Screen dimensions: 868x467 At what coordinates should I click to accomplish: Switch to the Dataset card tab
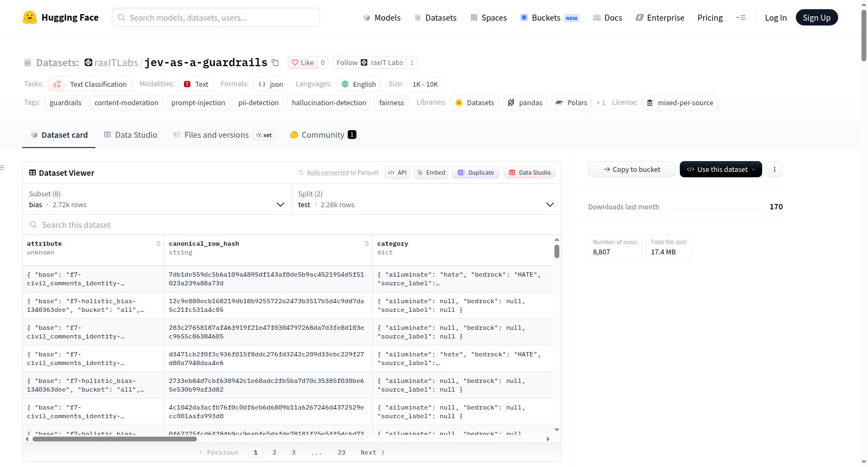pos(59,135)
